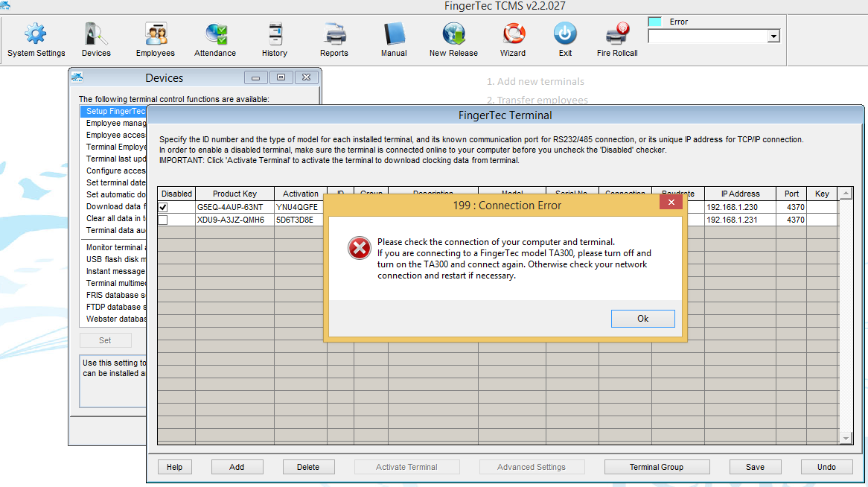
Task: Select Terminal data audit list item
Action: (113, 231)
